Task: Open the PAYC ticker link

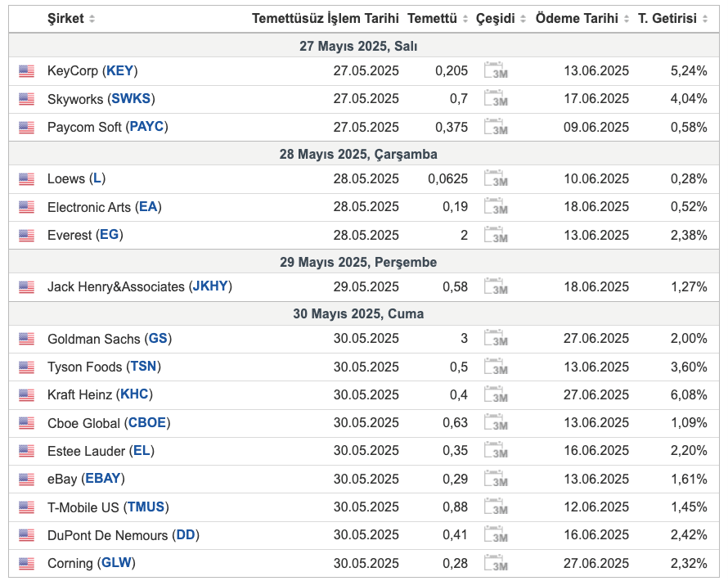Action: pos(146,127)
